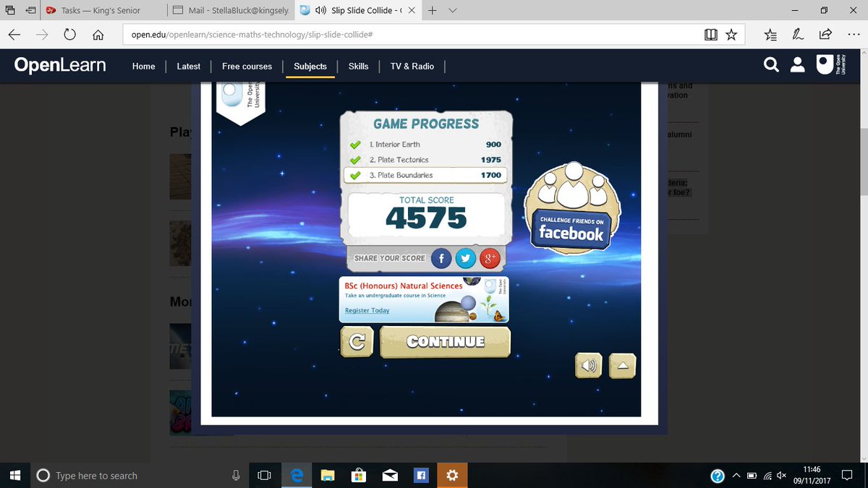
Task: Open TV & Radio navigation item
Action: (412, 66)
